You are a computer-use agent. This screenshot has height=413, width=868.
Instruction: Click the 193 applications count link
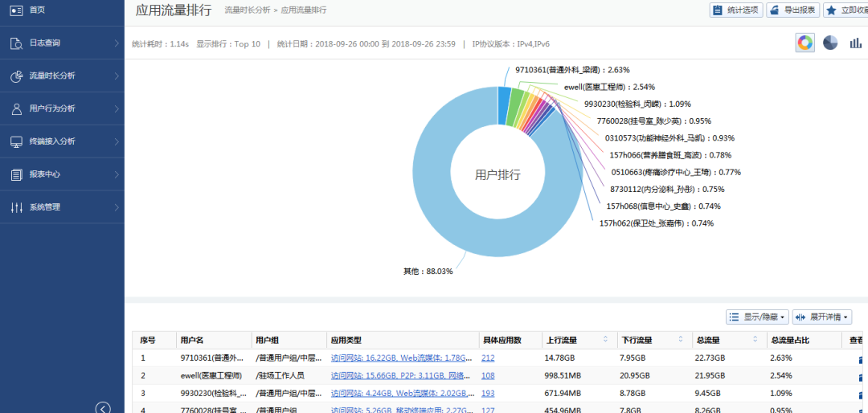tap(489, 394)
